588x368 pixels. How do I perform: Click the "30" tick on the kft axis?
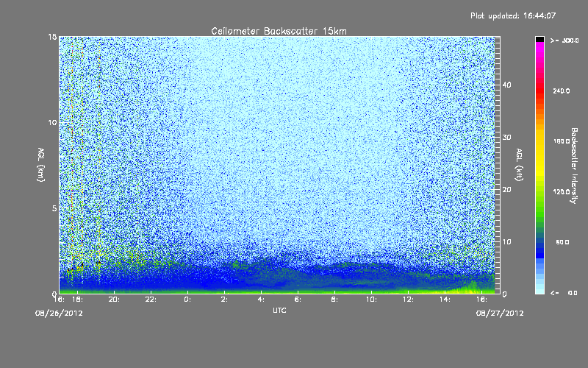pyautogui.click(x=506, y=137)
